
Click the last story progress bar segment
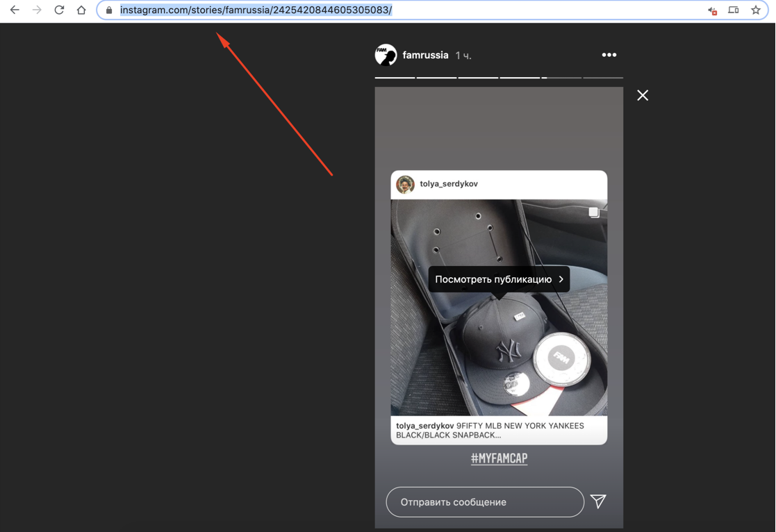[603, 77]
